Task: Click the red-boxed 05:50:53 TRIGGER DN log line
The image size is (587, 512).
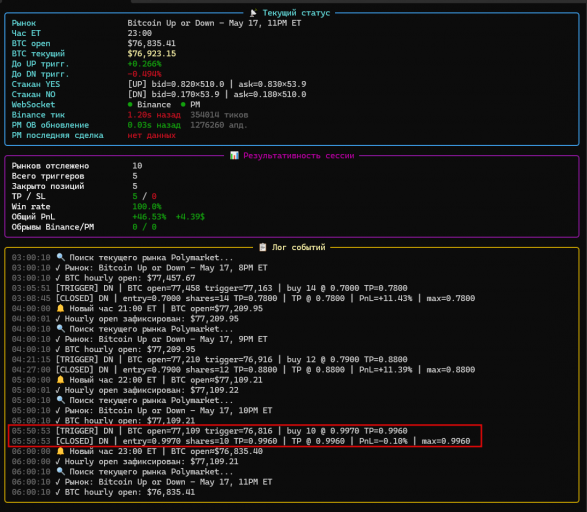Action: click(x=209, y=431)
